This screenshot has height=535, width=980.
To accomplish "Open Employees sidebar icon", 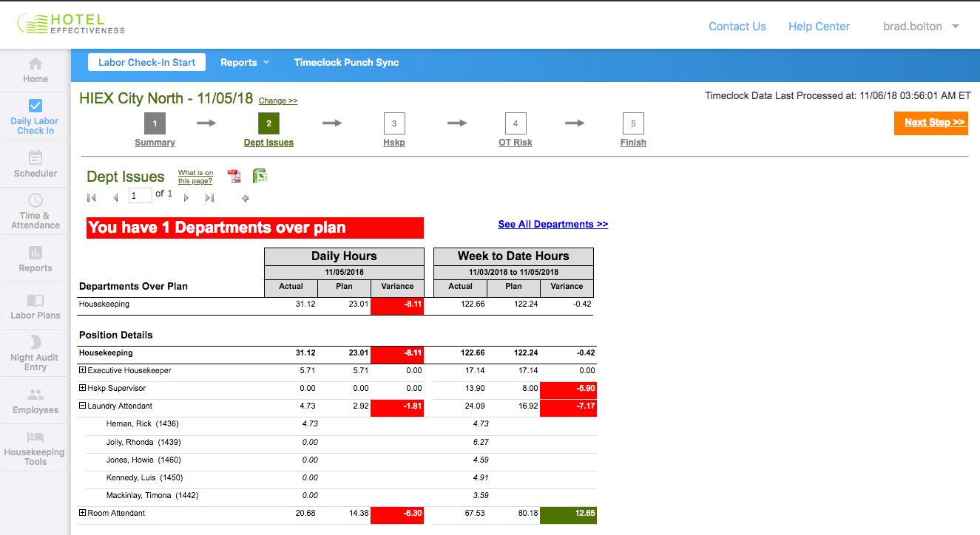I will pos(35,395).
